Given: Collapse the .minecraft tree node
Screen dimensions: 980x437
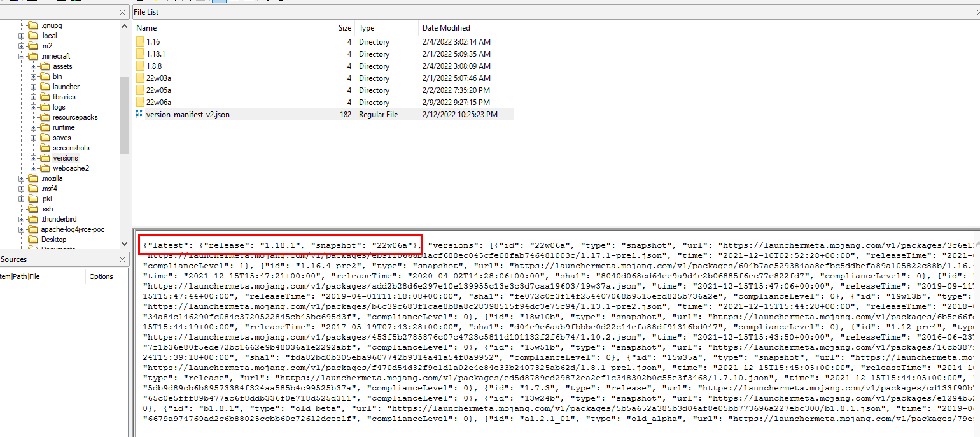Looking at the screenshot, I should pyautogui.click(x=22, y=56).
